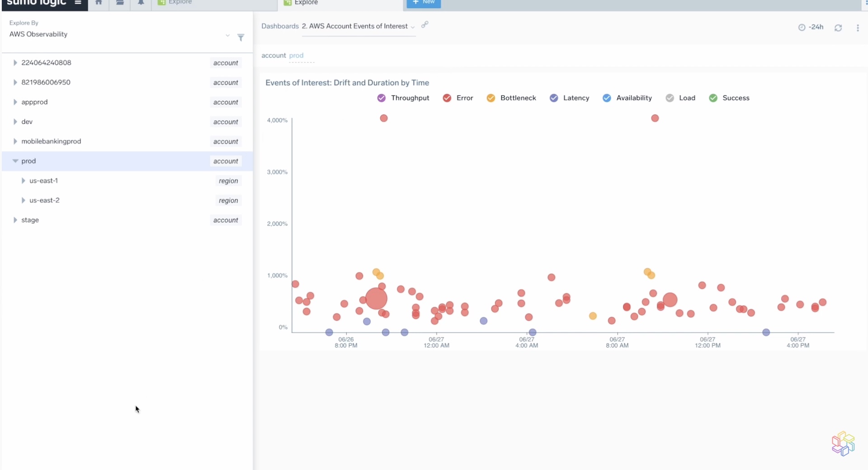Open the -24h time range clock selector
The image size is (868, 470).
pos(811,27)
